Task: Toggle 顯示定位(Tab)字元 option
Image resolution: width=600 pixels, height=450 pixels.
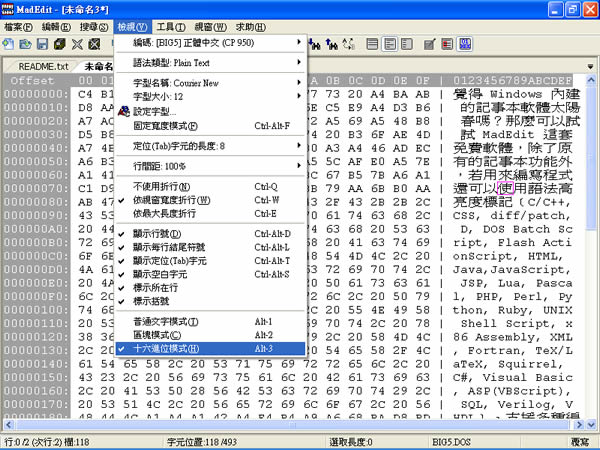Action: 210,261
